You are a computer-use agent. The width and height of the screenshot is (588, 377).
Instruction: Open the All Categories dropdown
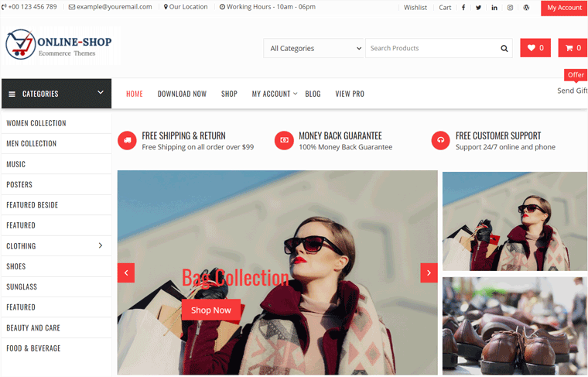coord(314,49)
